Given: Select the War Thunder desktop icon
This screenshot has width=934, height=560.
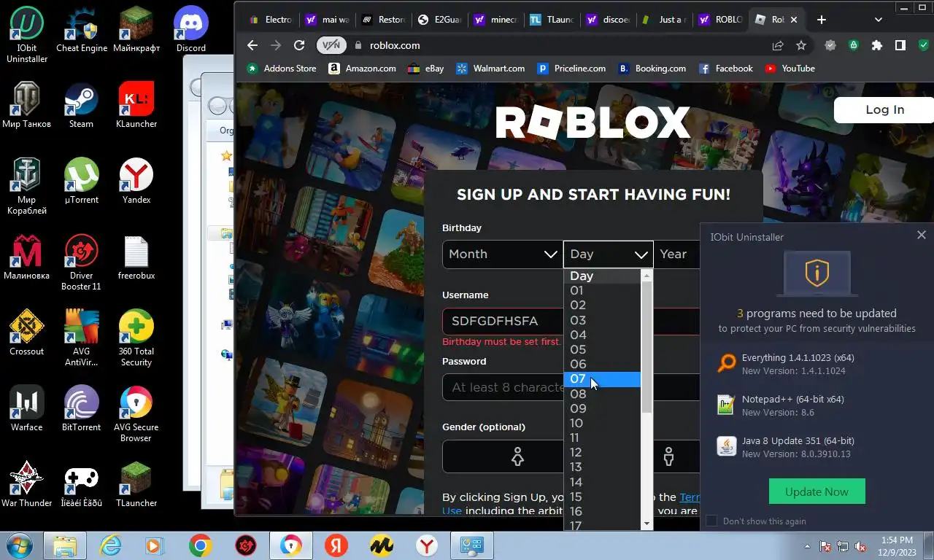Looking at the screenshot, I should coord(27,485).
